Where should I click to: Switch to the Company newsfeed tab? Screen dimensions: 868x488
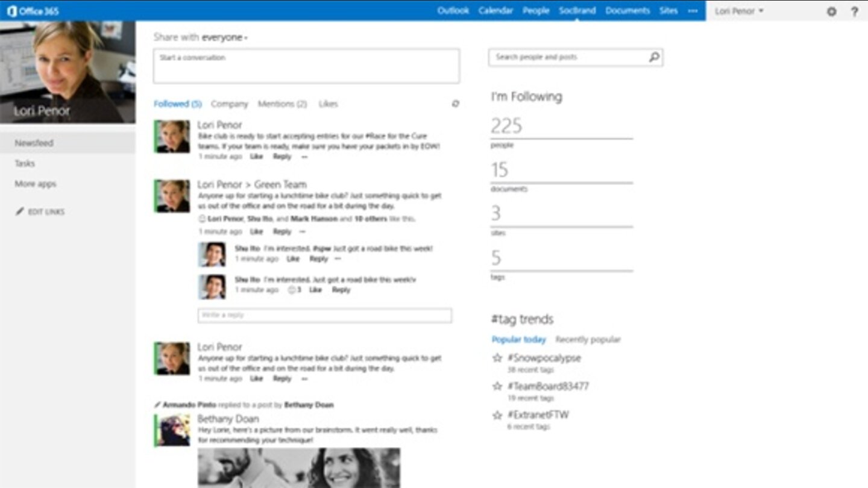[x=230, y=104]
